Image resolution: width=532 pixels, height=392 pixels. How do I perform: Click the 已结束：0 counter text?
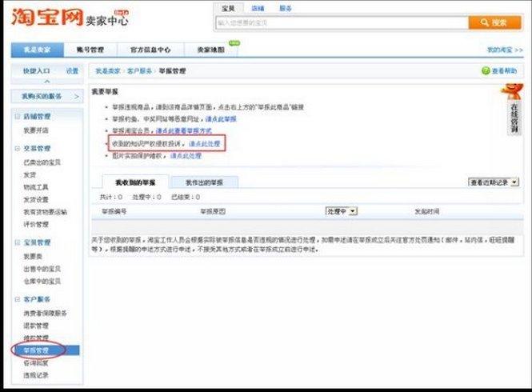pos(186,197)
